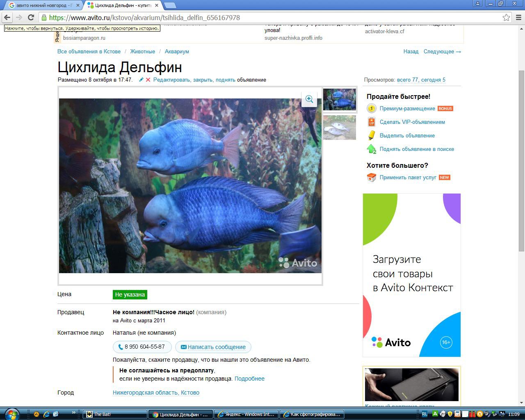Select the blue fish thumbnail
Screen dimensions: 525x420
[340, 99]
